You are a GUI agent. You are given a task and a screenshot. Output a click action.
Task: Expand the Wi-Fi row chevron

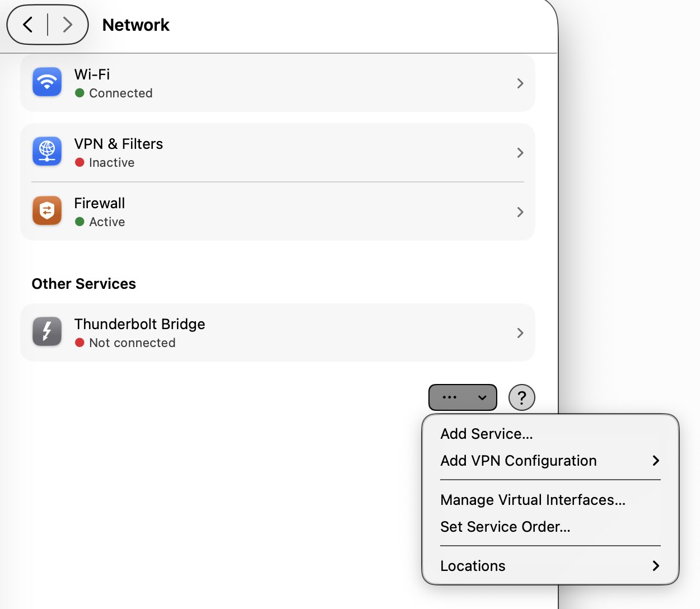coord(520,83)
